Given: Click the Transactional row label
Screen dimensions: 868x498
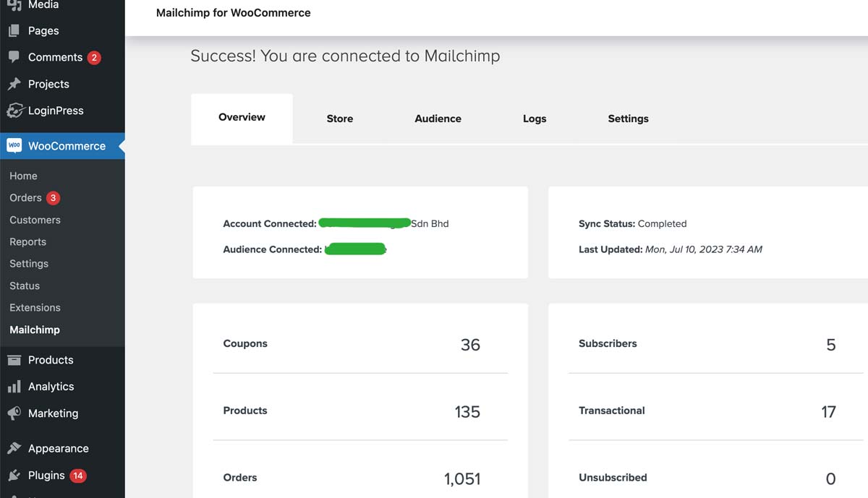Looking at the screenshot, I should click(x=612, y=411).
